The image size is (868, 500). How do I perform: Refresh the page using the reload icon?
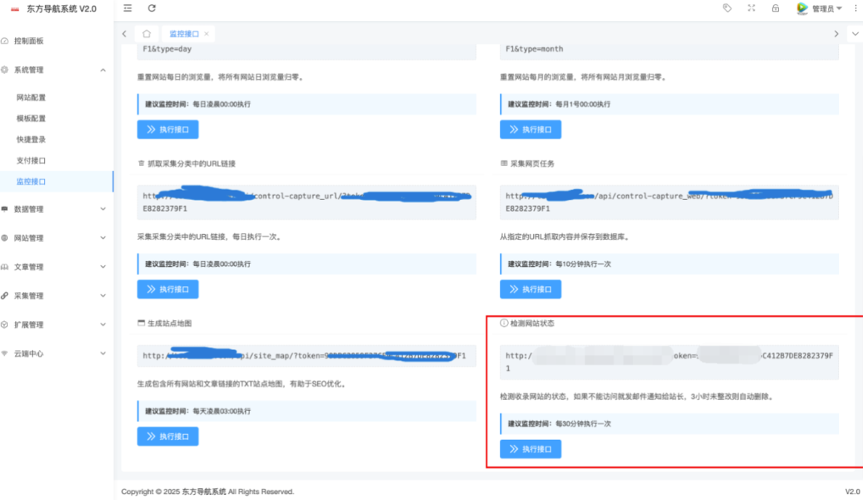point(152,8)
